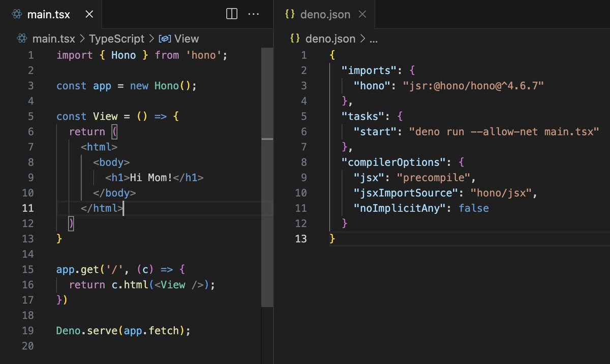Click line number 13 in deno.json
This screenshot has width=610, height=364.
coord(301,238)
